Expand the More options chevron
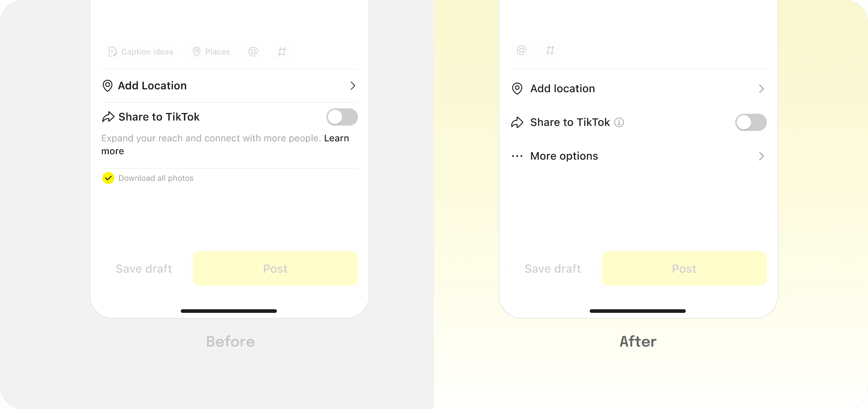868x409 pixels. (x=761, y=156)
